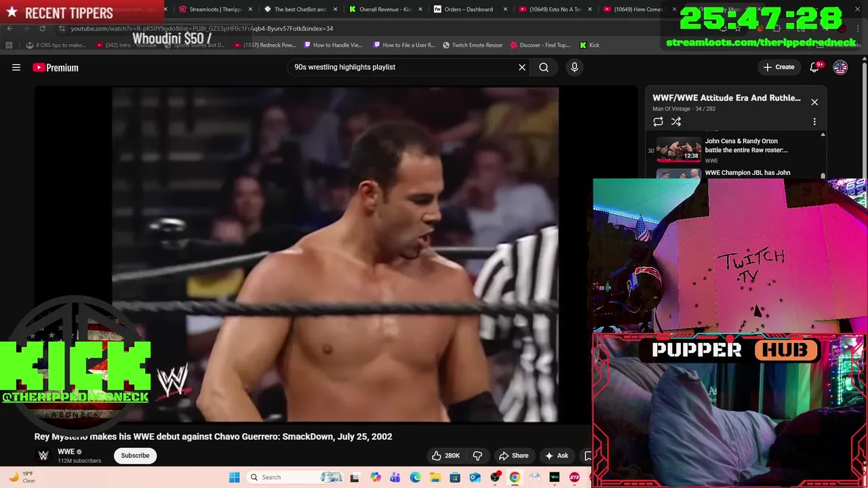Click the playlist title WWF/WWE Attitude Era
Viewport: 868px width, 488px height.
point(726,98)
